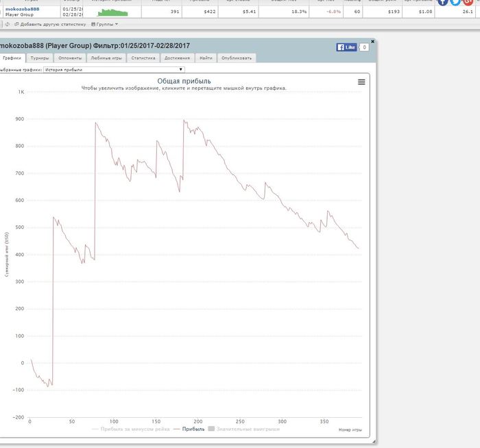Image resolution: width=480 pixels, height=448 pixels.
Task: Click Добавить другую статистику link
Action: click(50, 24)
